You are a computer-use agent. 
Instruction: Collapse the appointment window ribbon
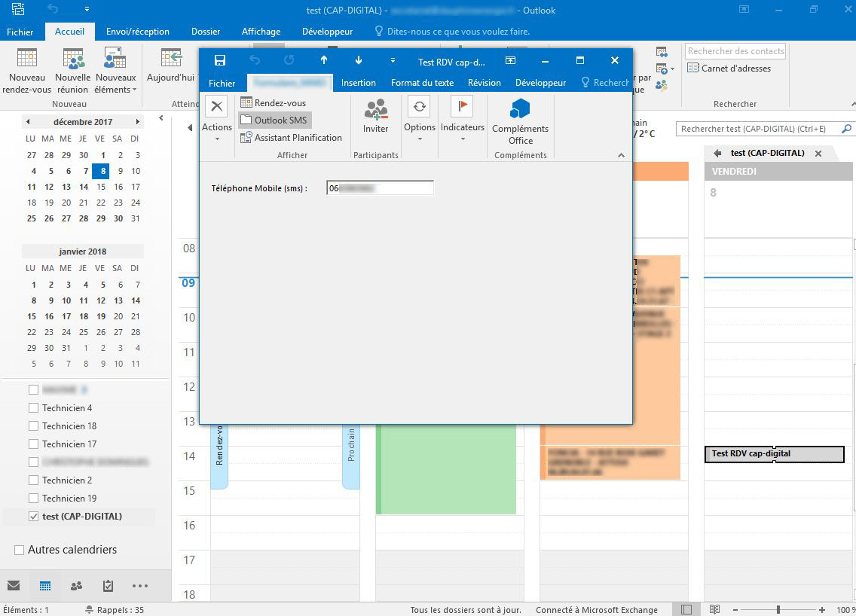[621, 155]
